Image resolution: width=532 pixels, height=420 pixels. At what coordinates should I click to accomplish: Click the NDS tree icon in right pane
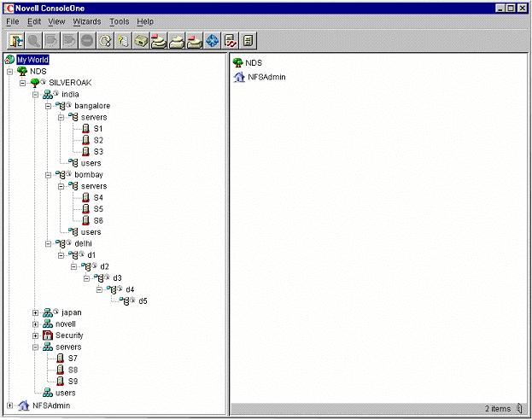[x=238, y=63]
